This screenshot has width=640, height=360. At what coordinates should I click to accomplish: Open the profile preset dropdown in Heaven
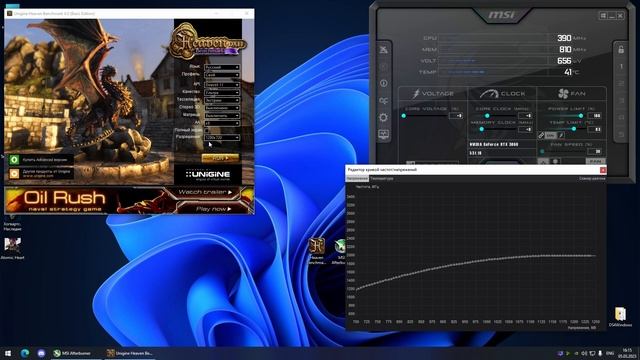[222, 75]
